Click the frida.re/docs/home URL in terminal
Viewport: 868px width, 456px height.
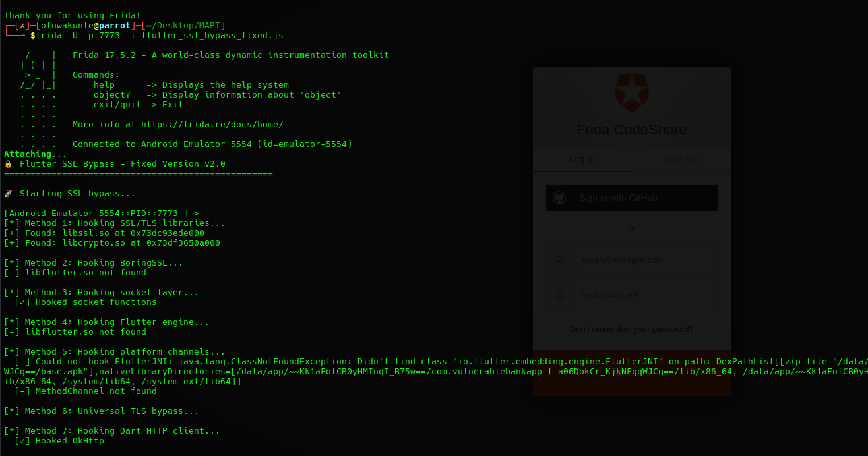click(x=212, y=125)
